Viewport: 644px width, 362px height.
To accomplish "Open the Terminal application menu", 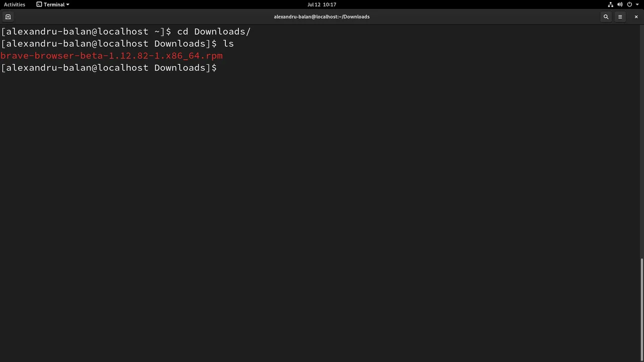I will click(x=53, y=5).
